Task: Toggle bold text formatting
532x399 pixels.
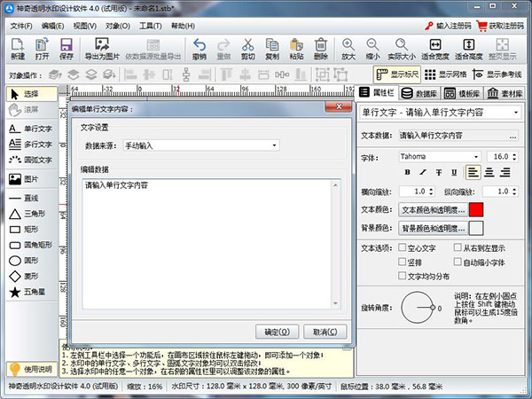Action: point(408,172)
